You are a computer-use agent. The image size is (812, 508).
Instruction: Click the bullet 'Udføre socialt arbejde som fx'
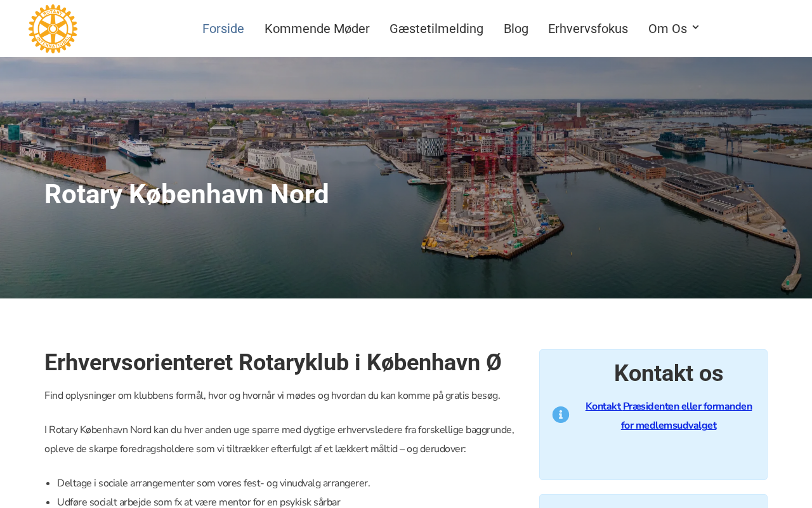click(x=199, y=502)
